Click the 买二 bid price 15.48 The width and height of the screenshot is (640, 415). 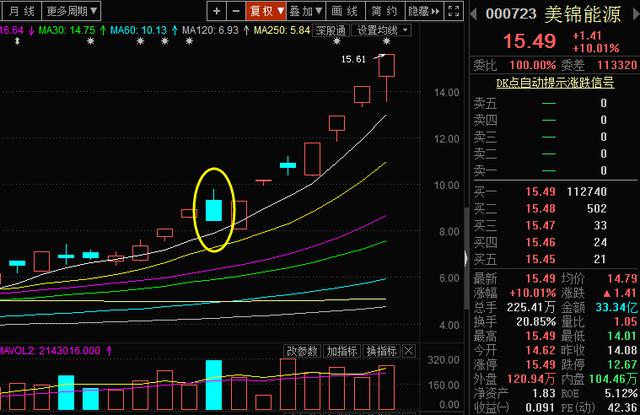coord(540,209)
